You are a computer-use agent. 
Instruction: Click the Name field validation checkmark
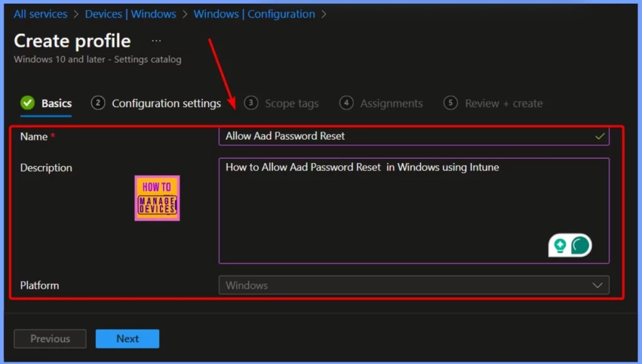pyautogui.click(x=600, y=136)
